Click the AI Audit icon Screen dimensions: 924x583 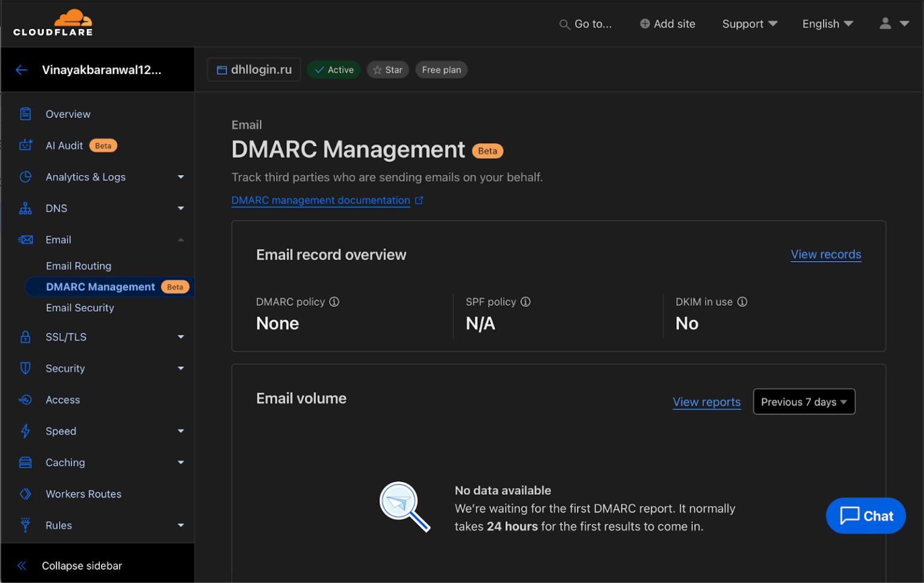point(25,145)
